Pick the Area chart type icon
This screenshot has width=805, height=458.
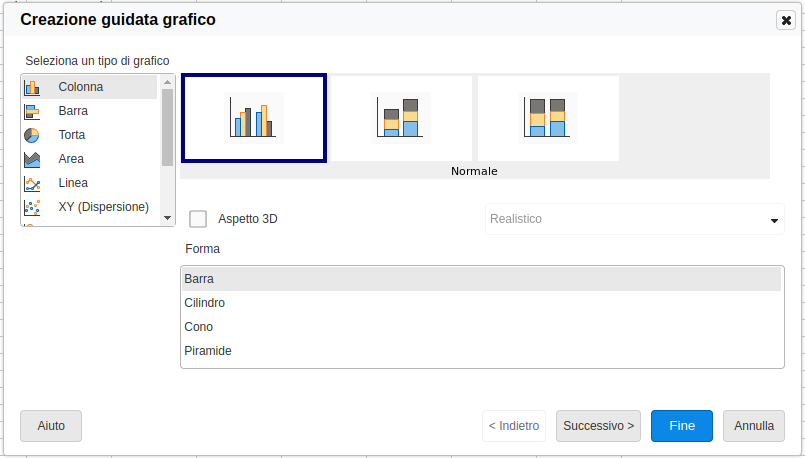32,159
